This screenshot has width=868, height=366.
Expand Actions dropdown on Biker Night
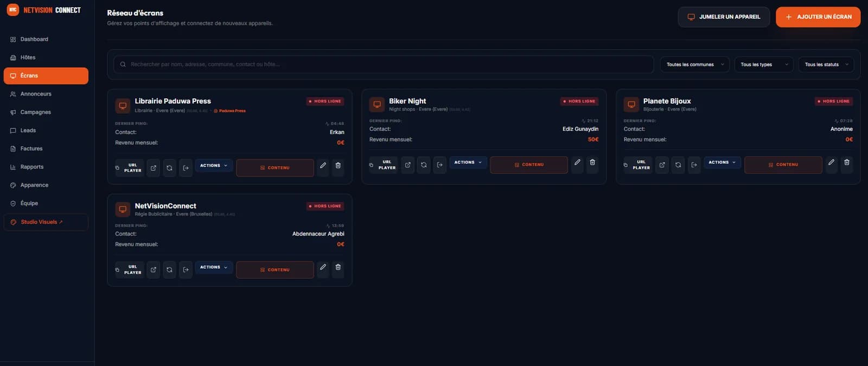pyautogui.click(x=468, y=162)
